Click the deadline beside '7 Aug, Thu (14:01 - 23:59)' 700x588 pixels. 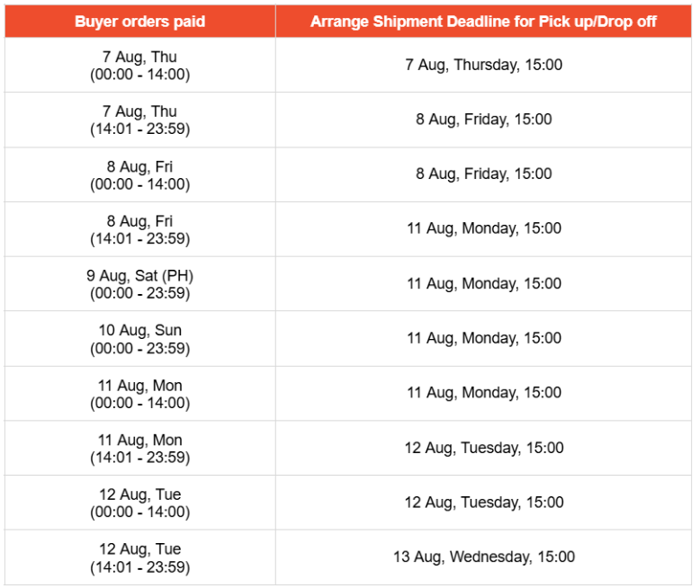click(483, 120)
